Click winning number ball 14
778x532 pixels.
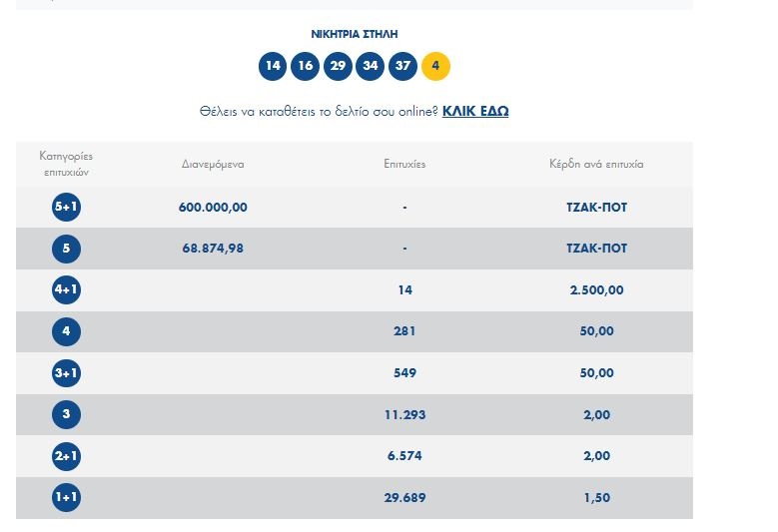click(x=273, y=67)
